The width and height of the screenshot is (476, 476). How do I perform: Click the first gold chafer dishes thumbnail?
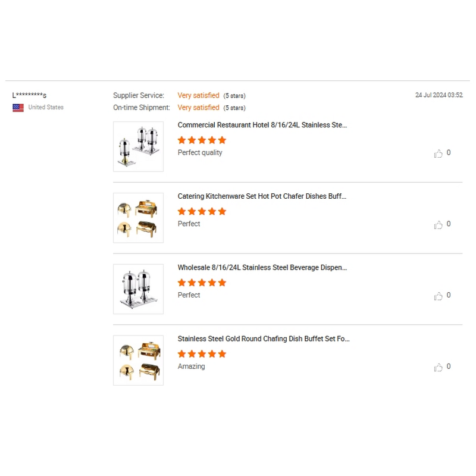coord(138,218)
